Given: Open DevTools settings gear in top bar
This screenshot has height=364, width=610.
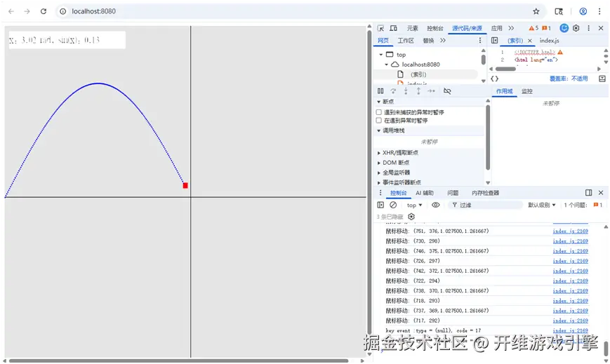Looking at the screenshot, I should coord(576,28).
